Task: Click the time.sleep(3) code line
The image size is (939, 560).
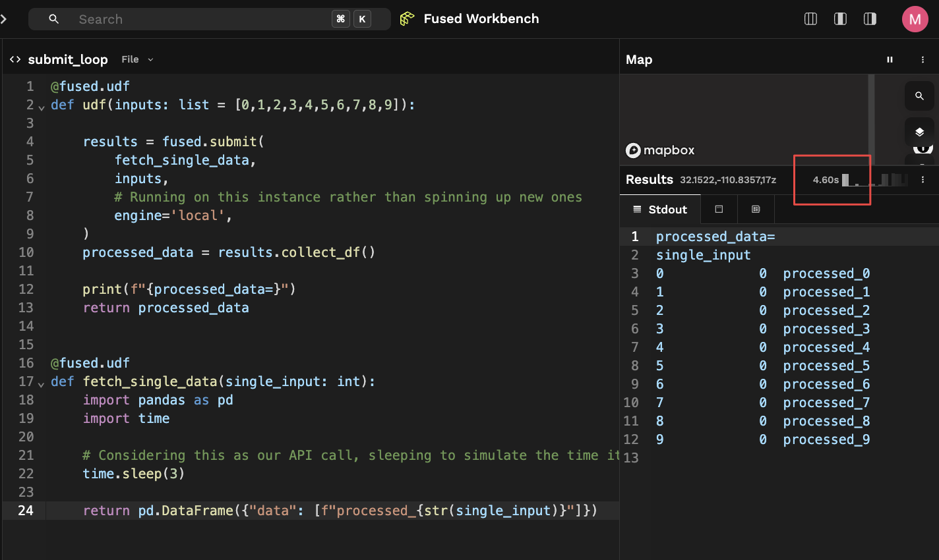Action: pyautogui.click(x=134, y=474)
